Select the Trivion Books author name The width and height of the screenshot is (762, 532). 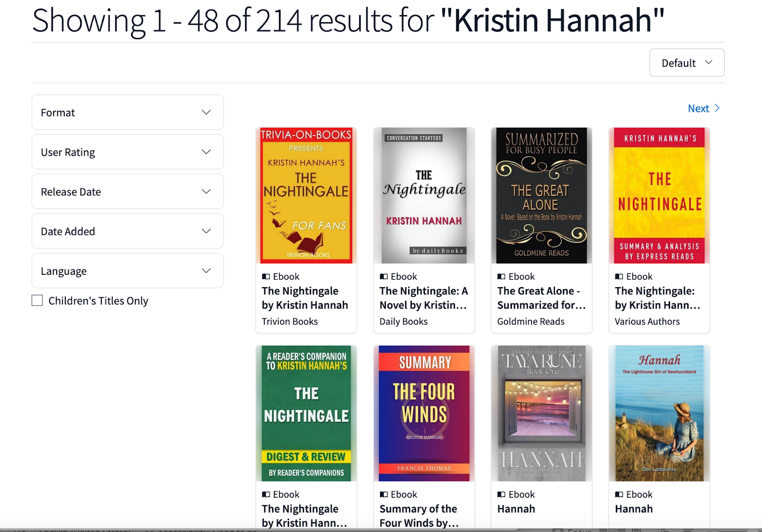(290, 321)
